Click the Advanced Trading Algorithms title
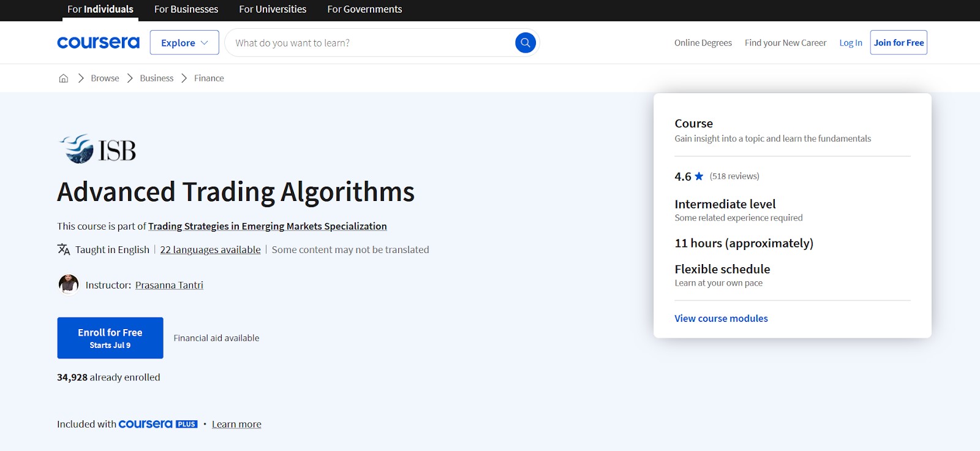This screenshot has width=980, height=451. coord(236,192)
